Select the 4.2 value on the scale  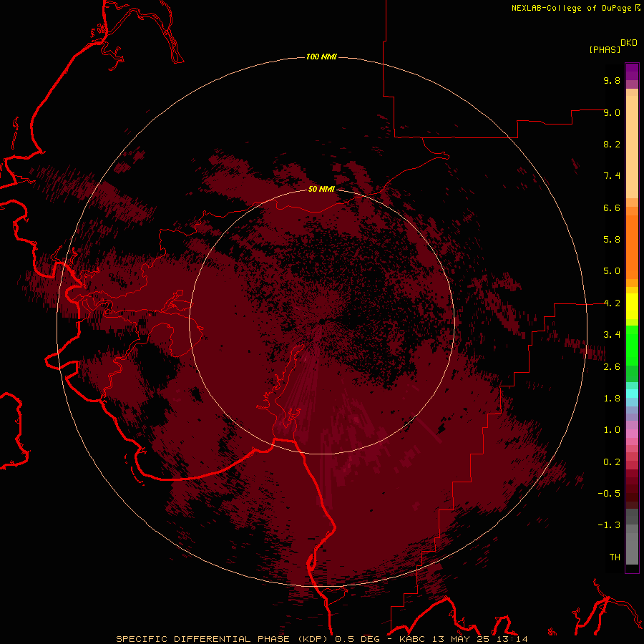pyautogui.click(x=612, y=303)
